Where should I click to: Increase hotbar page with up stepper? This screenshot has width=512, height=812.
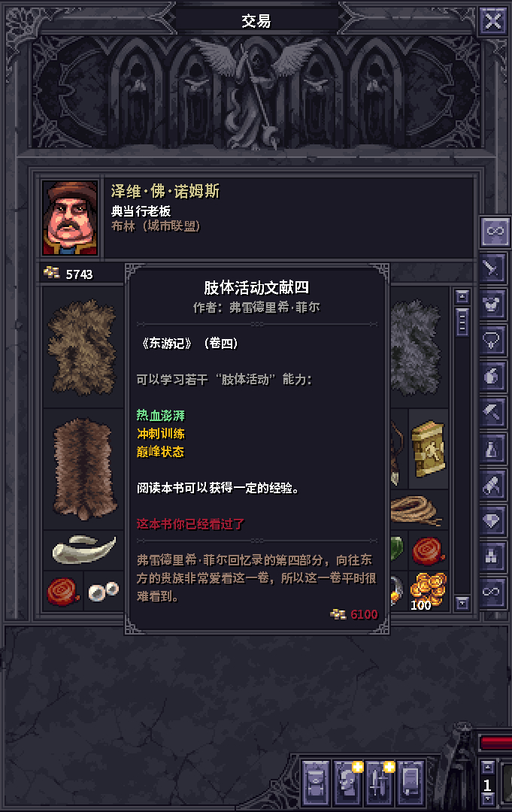[x=488, y=768]
